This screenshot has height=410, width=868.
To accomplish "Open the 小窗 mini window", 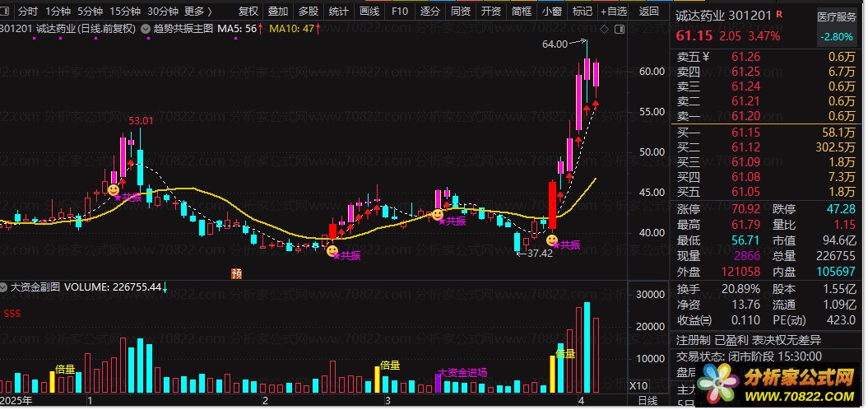I will tap(551, 11).
